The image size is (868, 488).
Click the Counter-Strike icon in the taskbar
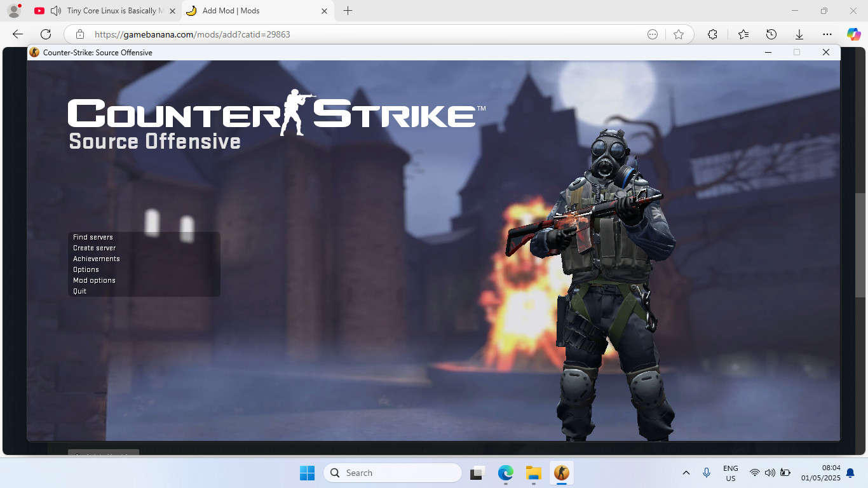point(562,473)
